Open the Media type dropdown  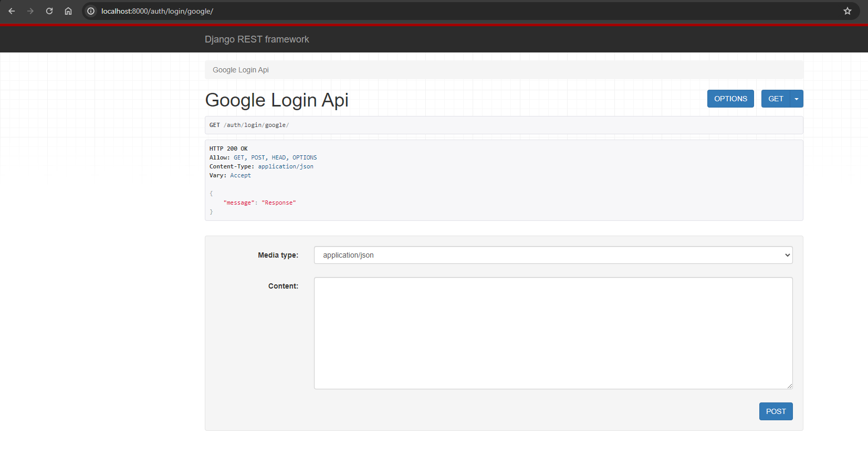[x=553, y=255]
